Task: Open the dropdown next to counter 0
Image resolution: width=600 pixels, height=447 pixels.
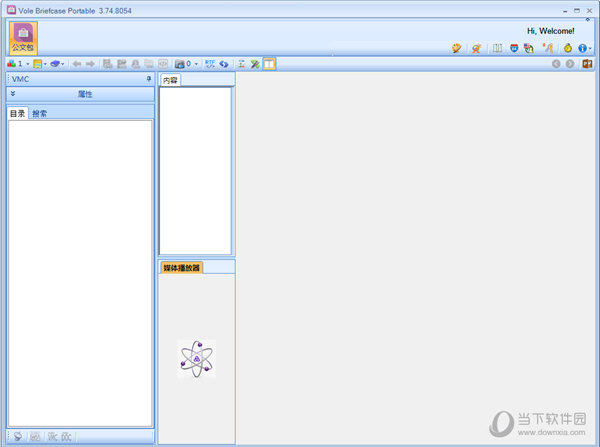Action: pos(197,64)
